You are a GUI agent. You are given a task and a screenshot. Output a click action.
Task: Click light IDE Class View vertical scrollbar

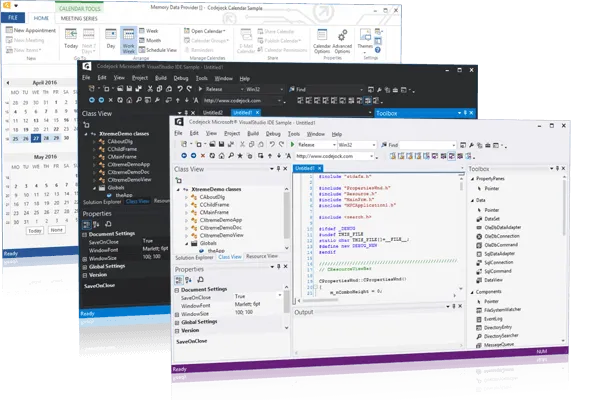coord(286,218)
